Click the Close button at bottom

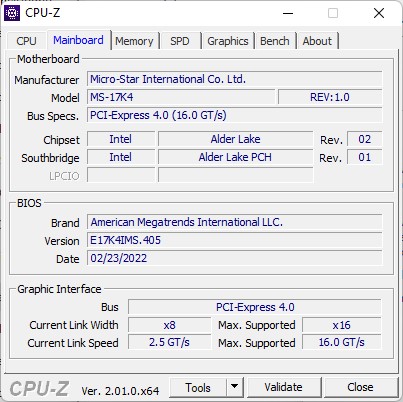pos(360,387)
